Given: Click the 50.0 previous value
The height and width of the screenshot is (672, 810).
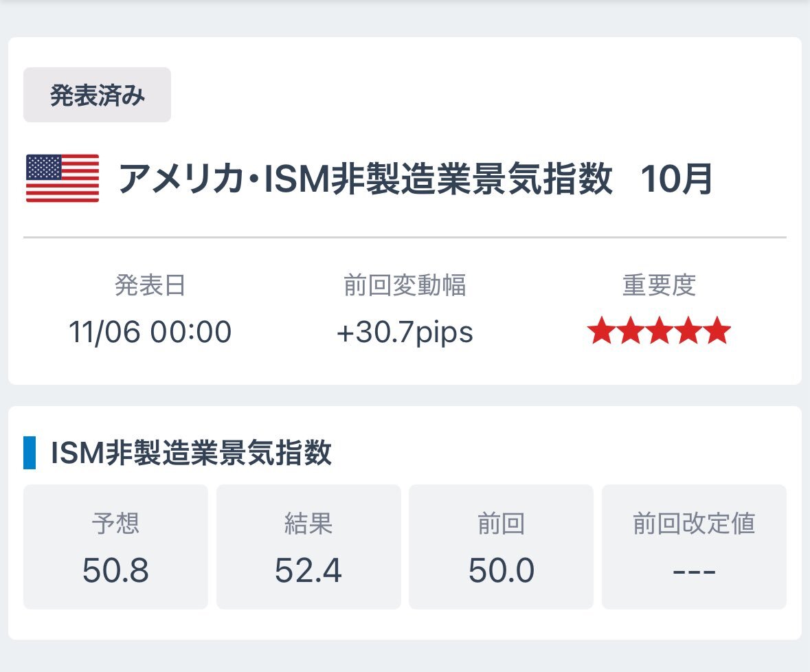Looking at the screenshot, I should (x=501, y=571).
